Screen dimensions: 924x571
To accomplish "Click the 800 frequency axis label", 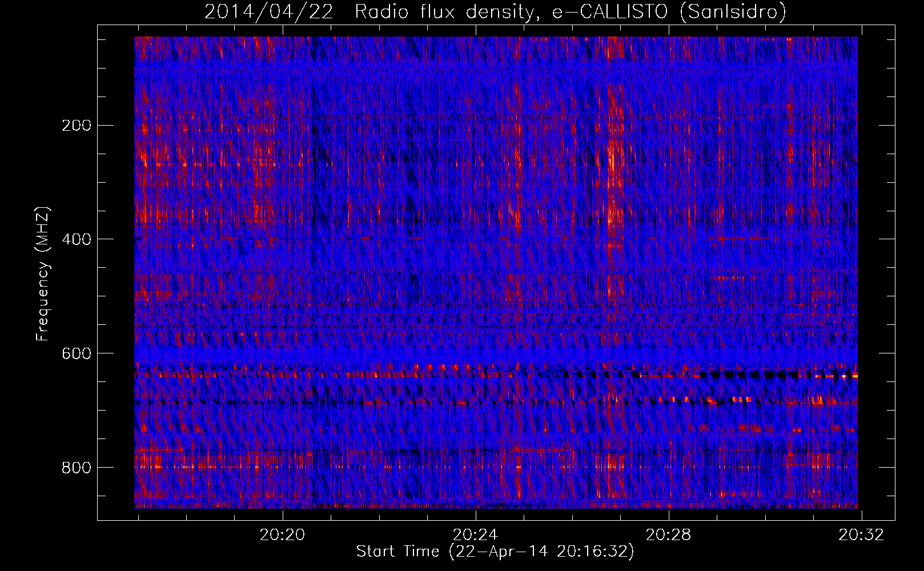I will click(76, 468).
